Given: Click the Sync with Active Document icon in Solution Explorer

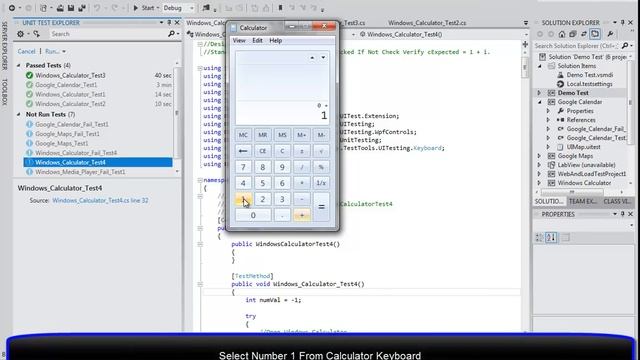Looking at the screenshot, I should (x=584, y=34).
